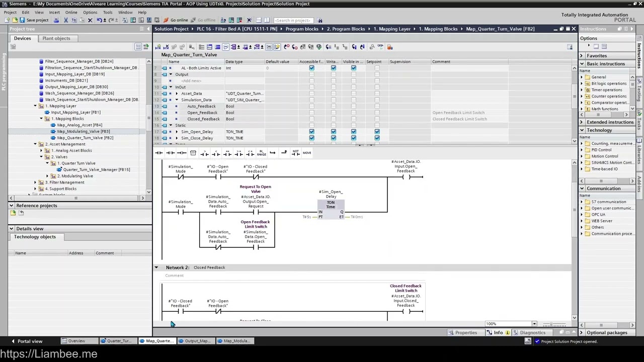Insert a normally closed contact
Viewport: 644px width, 362px height.
point(170,153)
